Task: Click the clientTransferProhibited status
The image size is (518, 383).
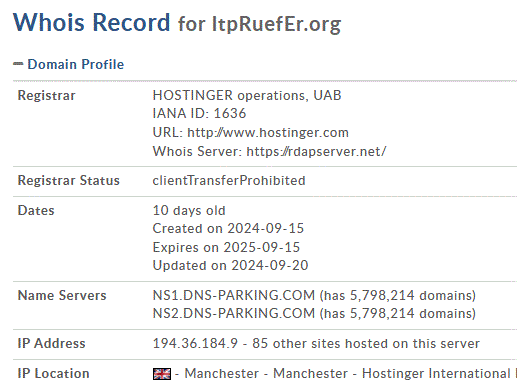Action: [229, 180]
